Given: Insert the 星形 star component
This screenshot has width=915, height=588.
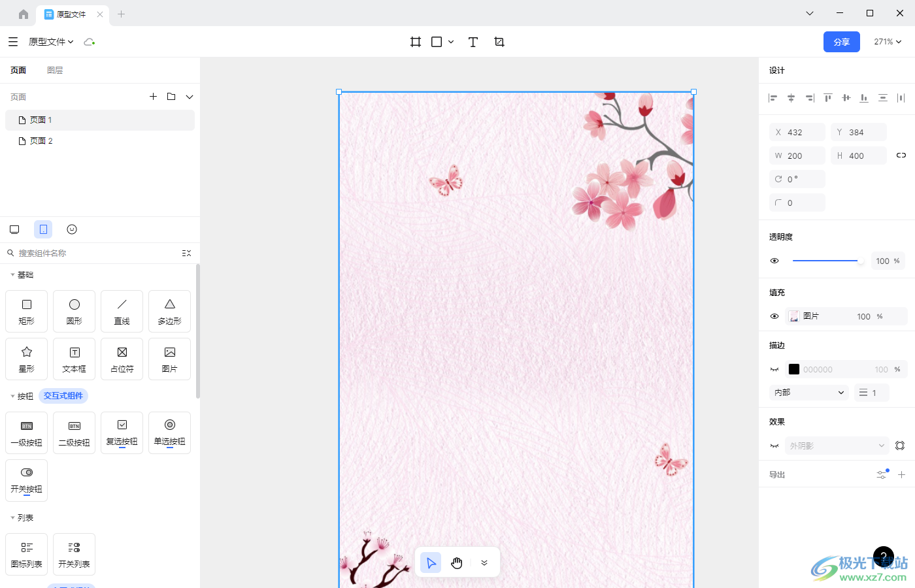Looking at the screenshot, I should tap(27, 359).
